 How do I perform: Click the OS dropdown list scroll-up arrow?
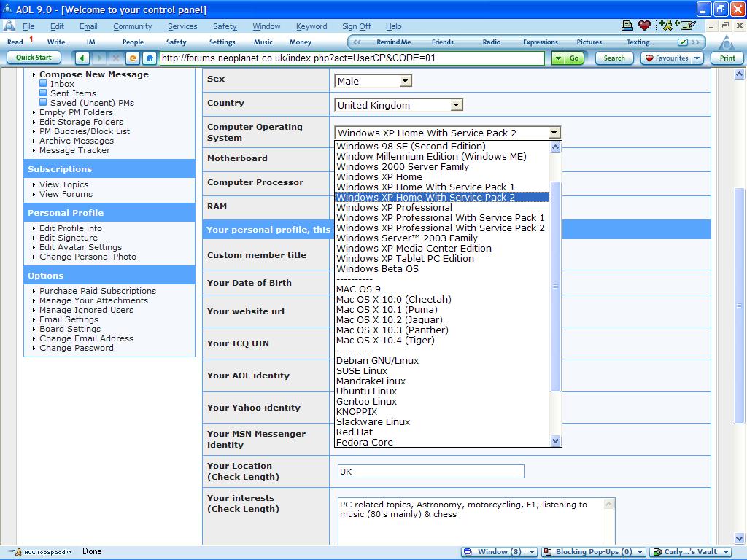click(x=555, y=147)
